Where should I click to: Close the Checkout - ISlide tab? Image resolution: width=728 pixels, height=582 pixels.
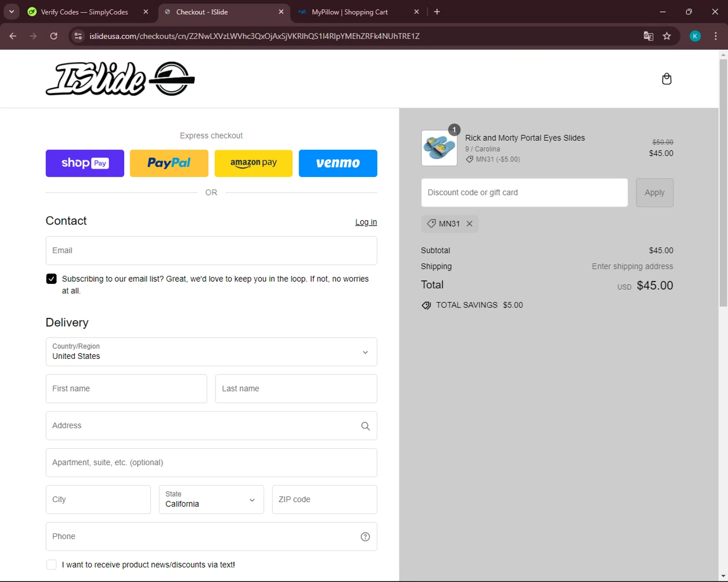[x=281, y=12]
